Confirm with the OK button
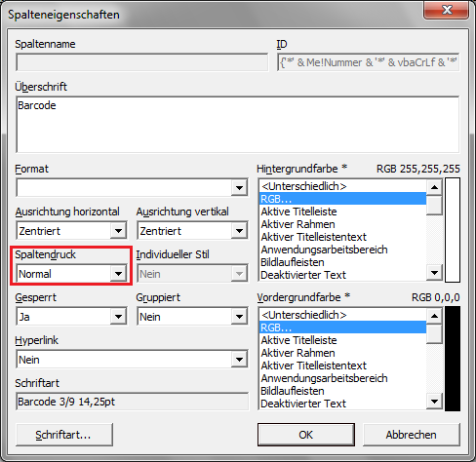This screenshot has width=476, height=462. 306,435
